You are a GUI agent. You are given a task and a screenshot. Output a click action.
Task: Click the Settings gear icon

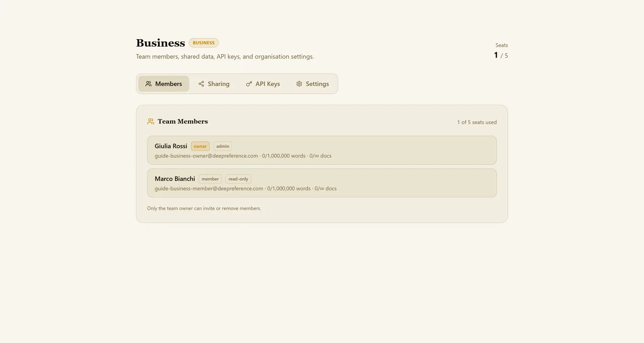(x=299, y=84)
